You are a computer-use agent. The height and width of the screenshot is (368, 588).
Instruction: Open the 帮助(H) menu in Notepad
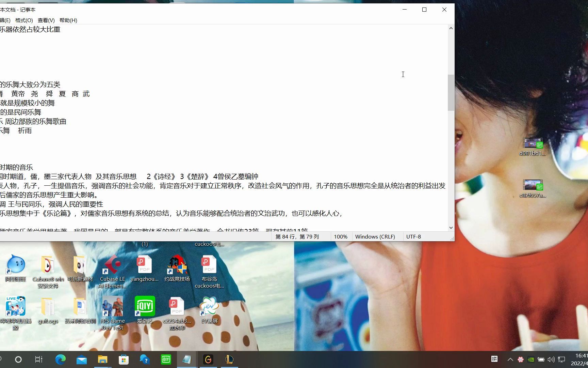tap(68, 20)
